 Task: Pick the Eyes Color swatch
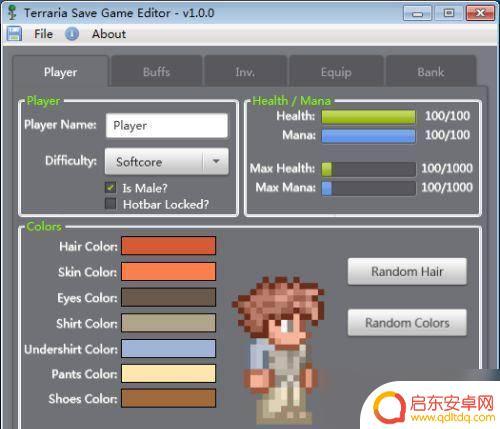[168, 297]
